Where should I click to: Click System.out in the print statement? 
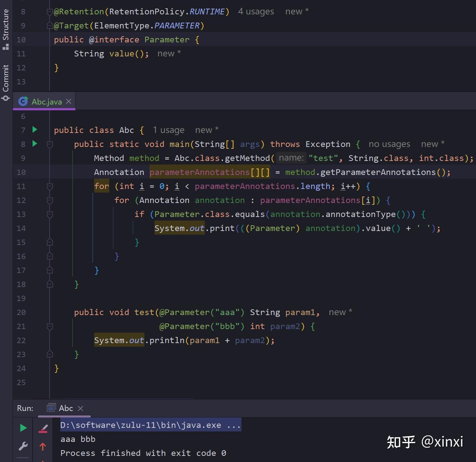(179, 228)
